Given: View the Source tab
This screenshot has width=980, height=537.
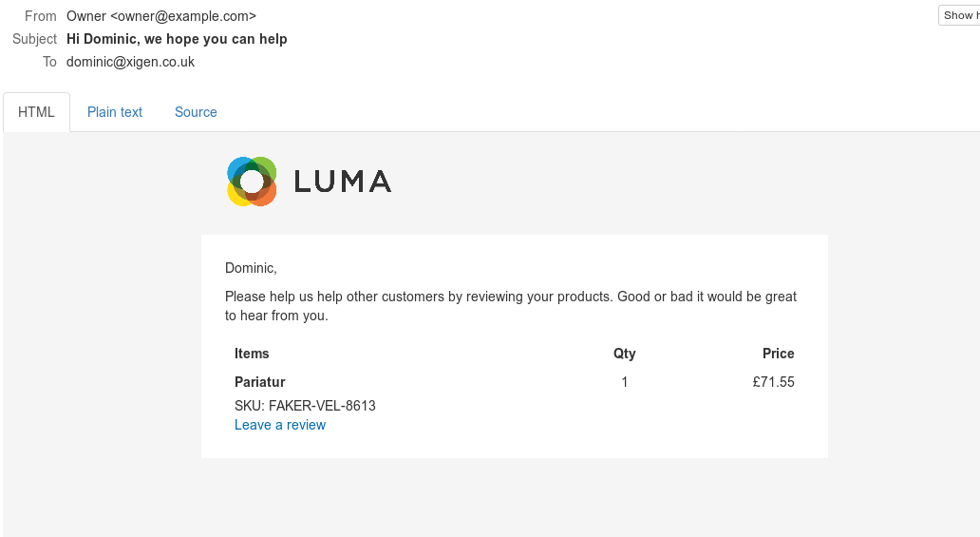Looking at the screenshot, I should 196,112.
